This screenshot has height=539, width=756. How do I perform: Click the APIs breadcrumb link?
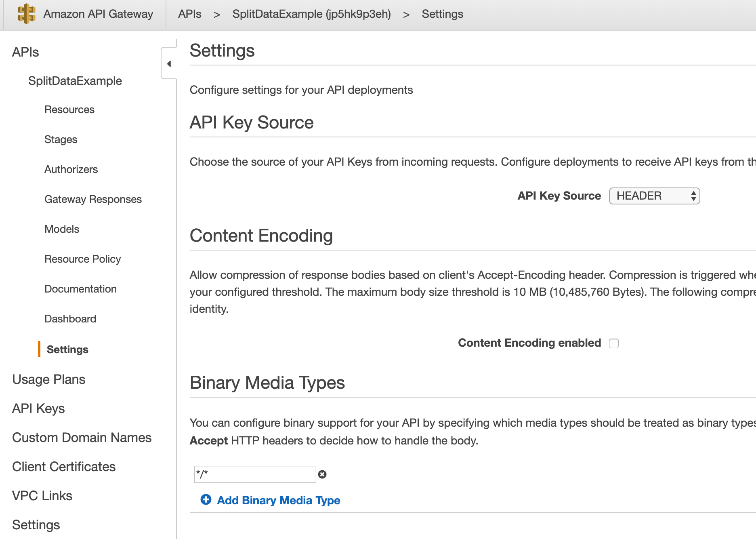[x=189, y=14]
